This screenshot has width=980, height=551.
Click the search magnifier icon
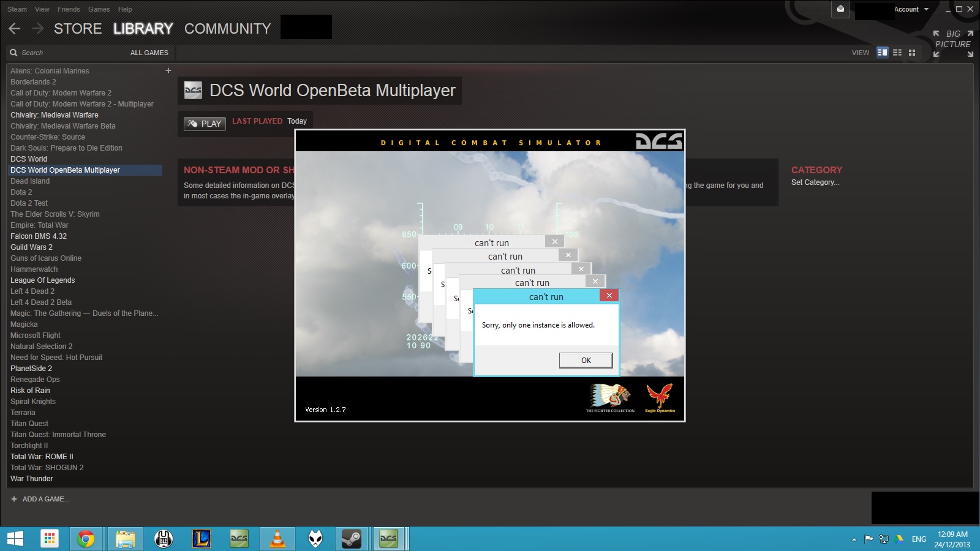(x=13, y=53)
